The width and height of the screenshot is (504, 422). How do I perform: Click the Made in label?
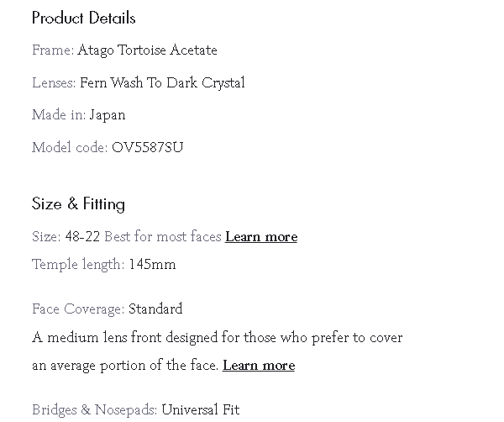coord(58,115)
